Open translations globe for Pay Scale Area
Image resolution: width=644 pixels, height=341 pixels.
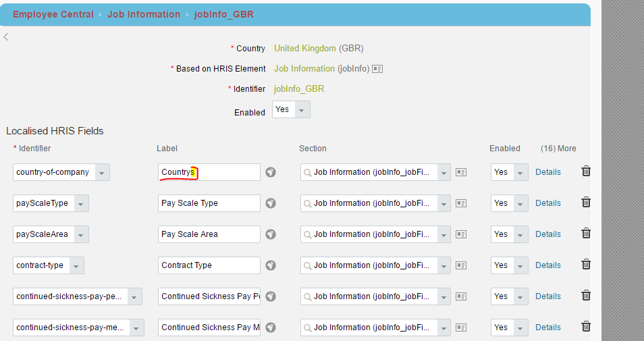coord(271,234)
